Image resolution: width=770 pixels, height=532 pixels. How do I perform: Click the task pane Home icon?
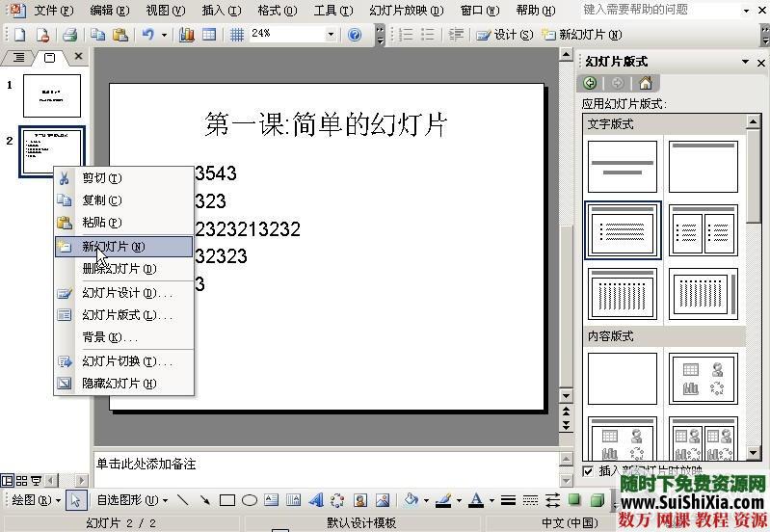click(646, 83)
